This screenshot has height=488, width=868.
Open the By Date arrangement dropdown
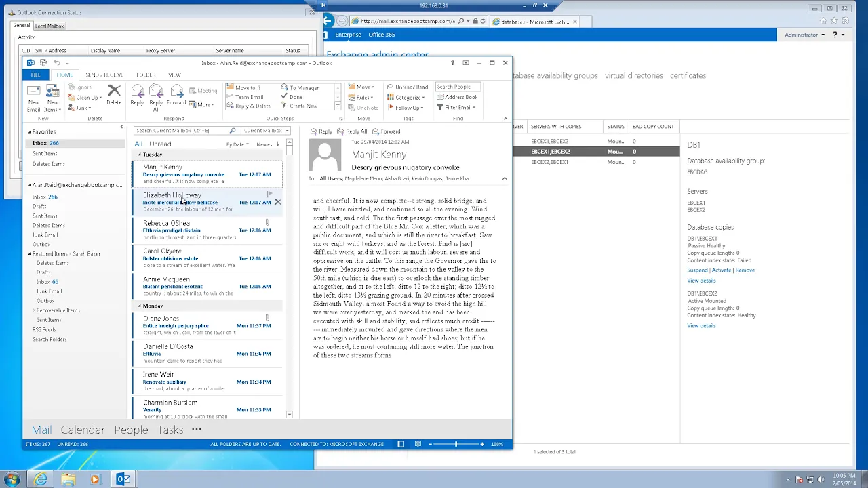pos(237,144)
